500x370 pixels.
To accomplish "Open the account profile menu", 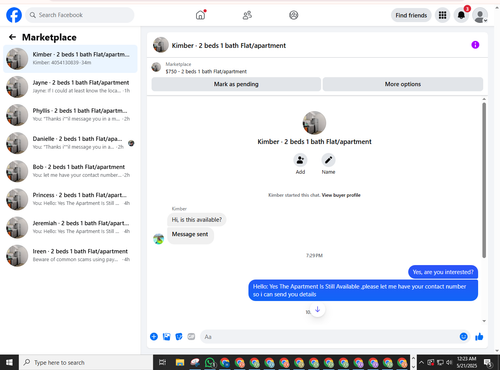I will coord(480,15).
